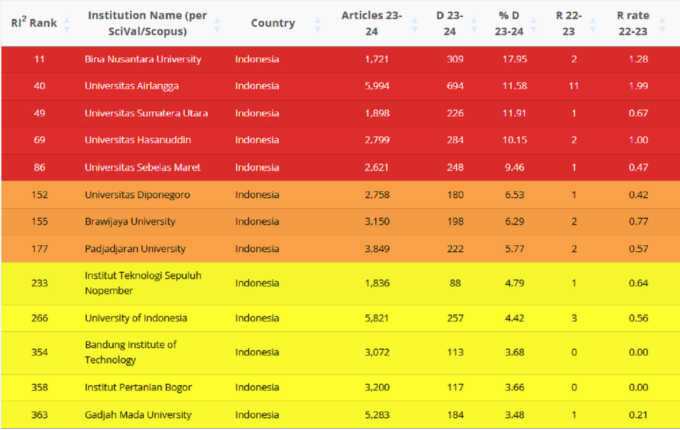Sort by Country column arrows
680x430 pixels.
click(x=317, y=24)
